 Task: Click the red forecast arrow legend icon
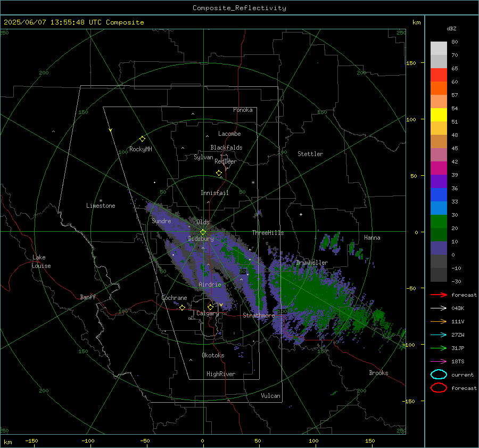[439, 295]
